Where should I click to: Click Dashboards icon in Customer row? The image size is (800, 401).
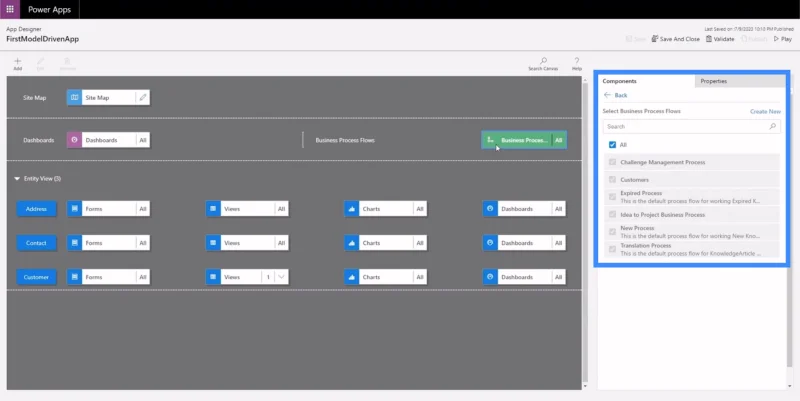[x=490, y=277]
